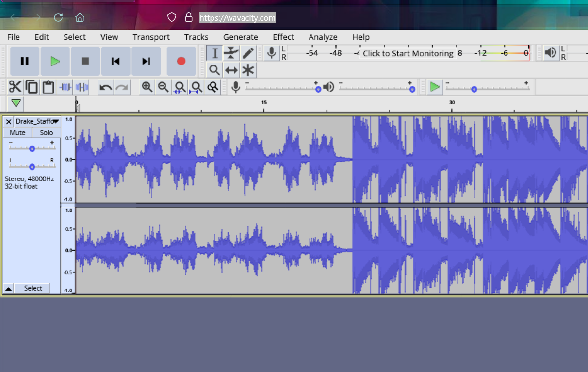Click the 'Stereo, 48000Hz' track info text
The width and height of the screenshot is (588, 372).
coord(29,178)
